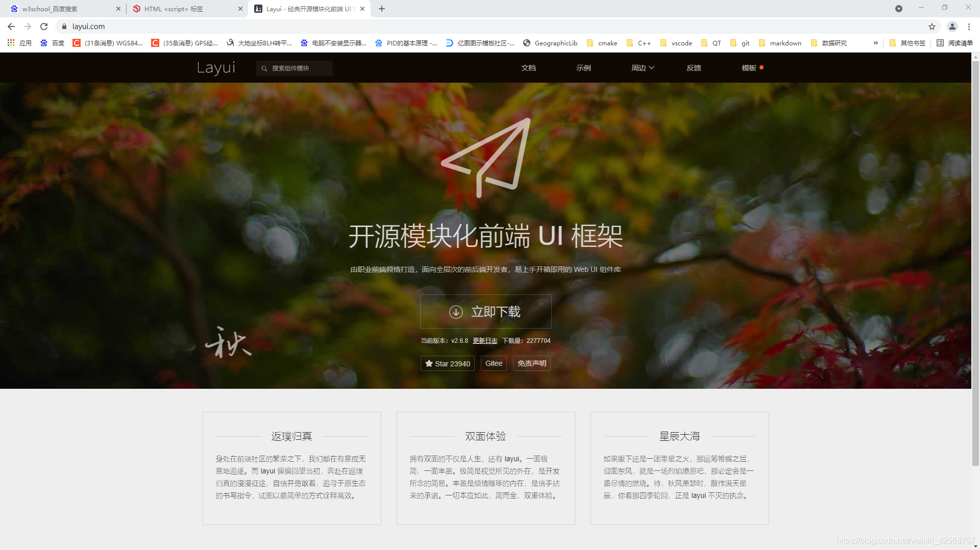Switch to the HTML script 标签 tab
This screenshot has height=550, width=980.
pos(188,9)
